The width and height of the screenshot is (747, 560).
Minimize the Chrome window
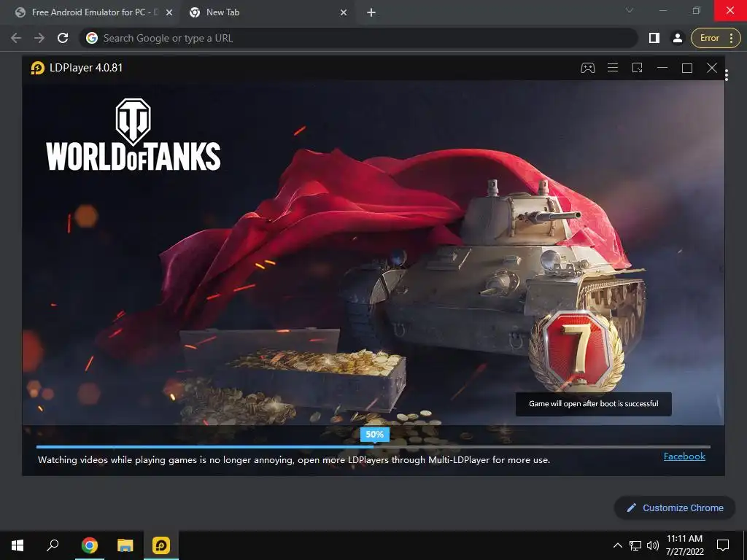click(x=663, y=10)
